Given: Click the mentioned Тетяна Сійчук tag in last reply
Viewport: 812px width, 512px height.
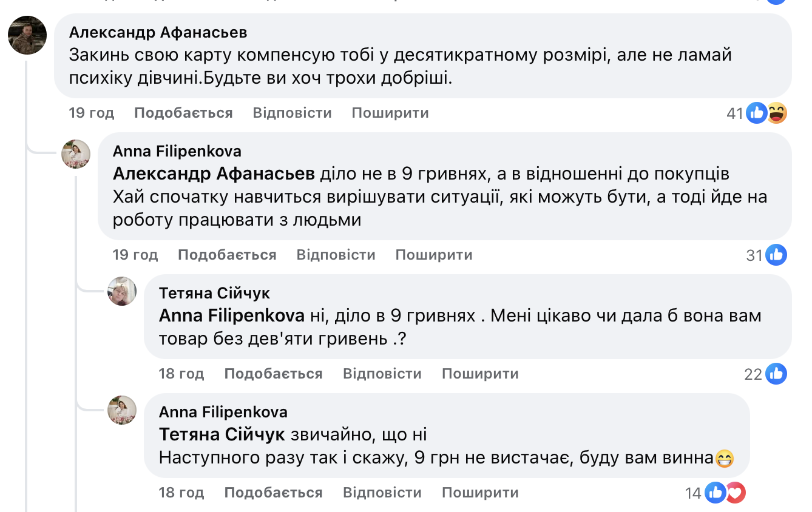Looking at the screenshot, I should (x=222, y=435).
